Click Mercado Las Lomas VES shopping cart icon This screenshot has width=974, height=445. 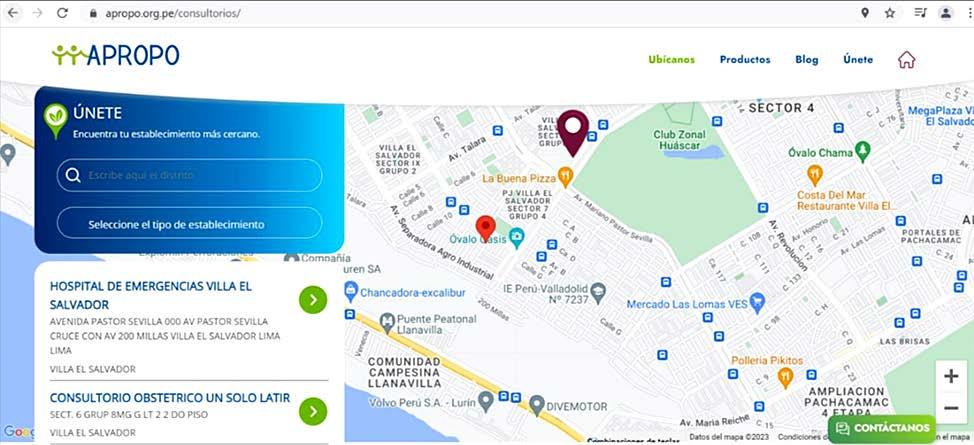[757, 303]
